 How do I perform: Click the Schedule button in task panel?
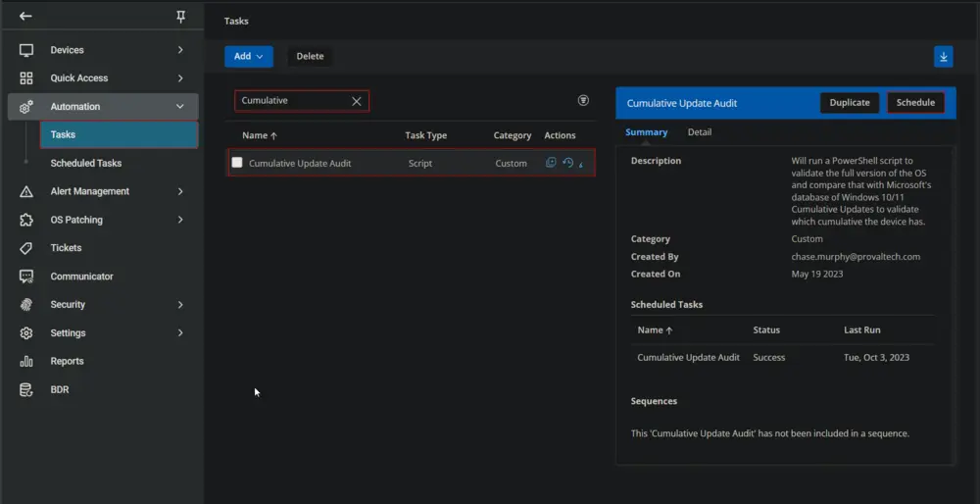(915, 103)
